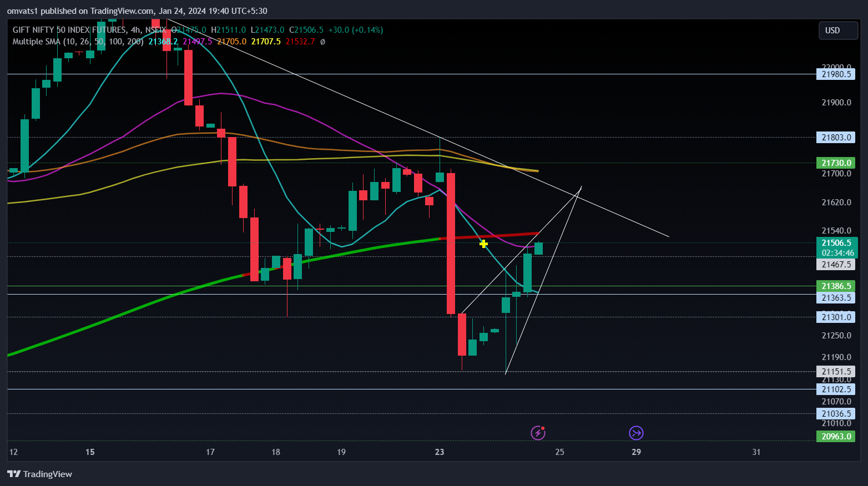The width and height of the screenshot is (868, 486).
Task: Click the Multiple SMA indicator legend
Action: click(78, 42)
